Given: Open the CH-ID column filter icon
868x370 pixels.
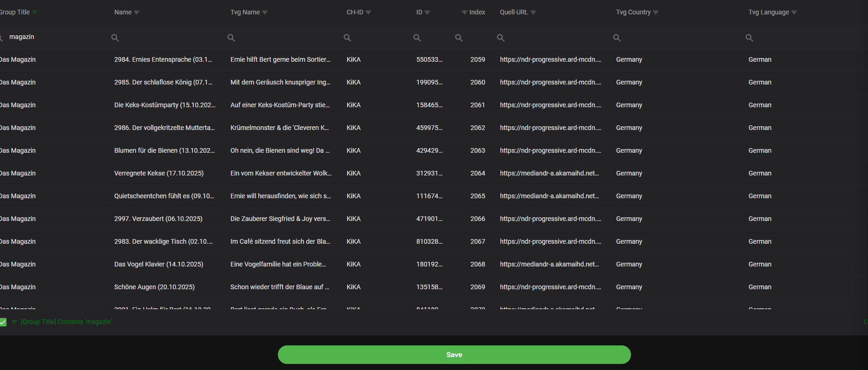Looking at the screenshot, I should pyautogui.click(x=368, y=13).
